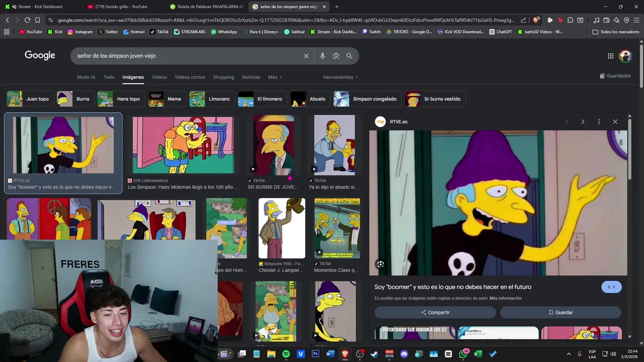Viewport: 644px width, 362px height.
Task: Open a new browser tab with the plus button
Action: (x=337, y=7)
